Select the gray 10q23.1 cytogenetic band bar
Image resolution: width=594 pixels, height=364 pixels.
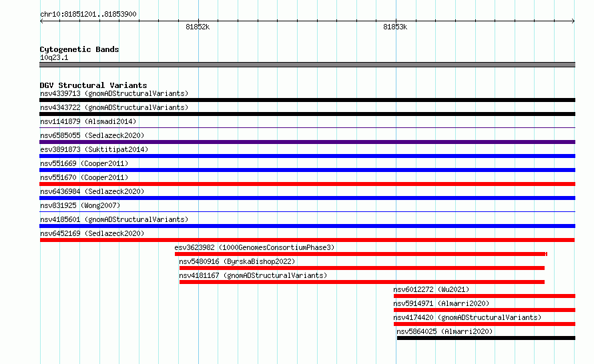[307, 65]
